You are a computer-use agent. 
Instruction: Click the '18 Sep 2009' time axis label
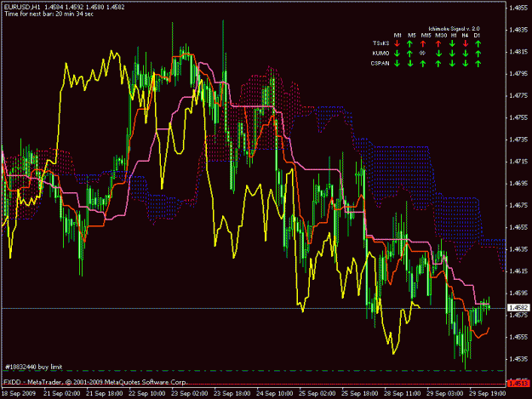pos(19,393)
